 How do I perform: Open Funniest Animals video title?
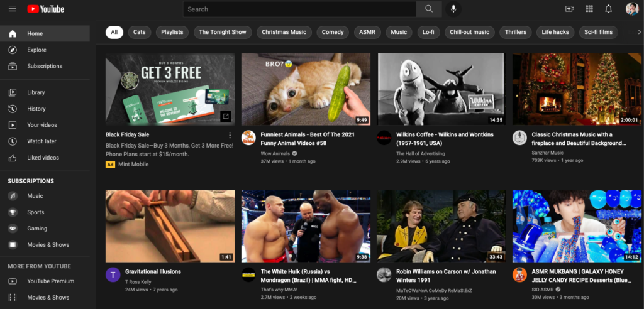[308, 139]
